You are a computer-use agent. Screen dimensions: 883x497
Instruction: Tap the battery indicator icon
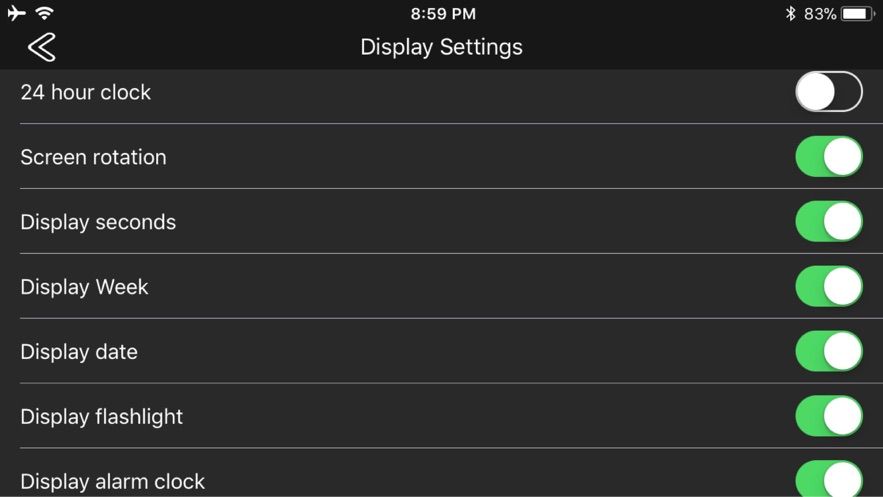click(x=858, y=14)
